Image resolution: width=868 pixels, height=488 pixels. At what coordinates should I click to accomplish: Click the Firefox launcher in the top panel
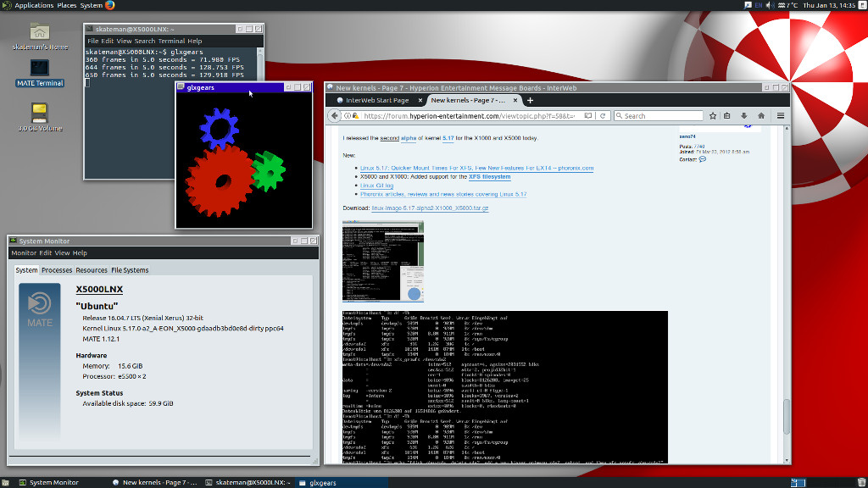pyautogui.click(x=109, y=5)
